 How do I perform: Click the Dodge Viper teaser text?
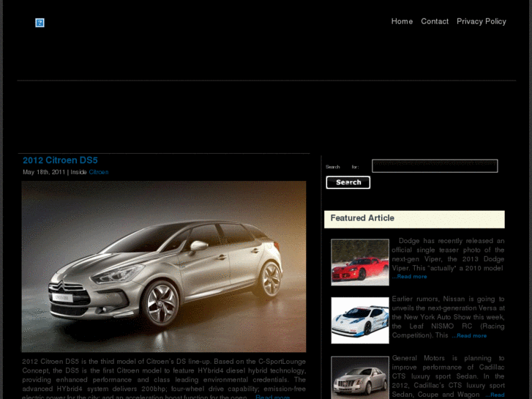(x=448, y=254)
